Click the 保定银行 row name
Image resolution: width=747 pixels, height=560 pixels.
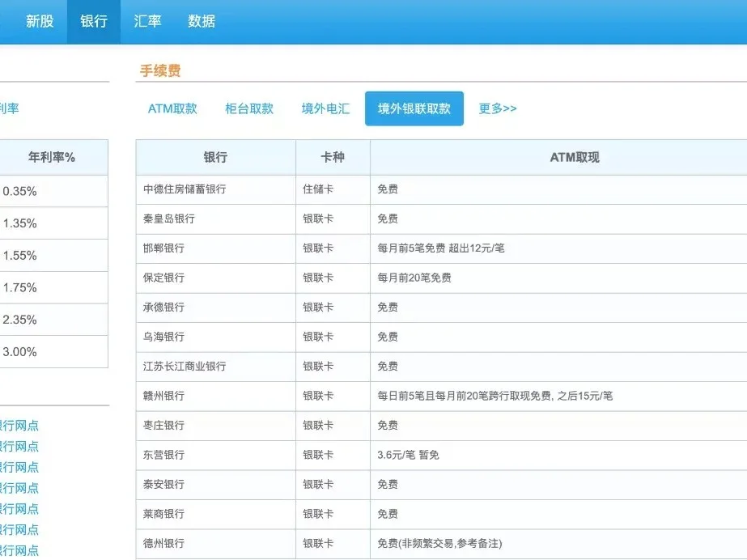tap(163, 278)
